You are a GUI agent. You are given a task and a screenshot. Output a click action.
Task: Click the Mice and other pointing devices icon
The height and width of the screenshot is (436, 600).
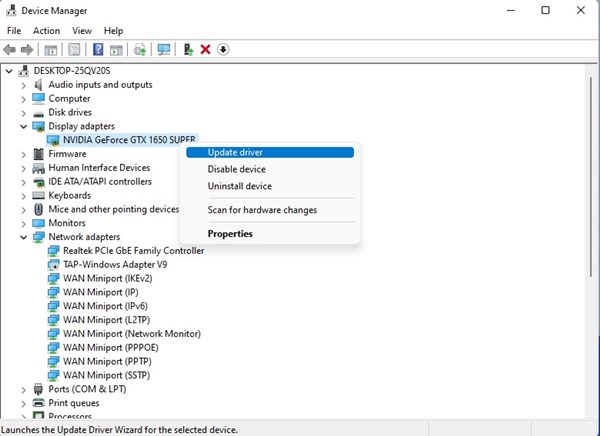point(38,209)
